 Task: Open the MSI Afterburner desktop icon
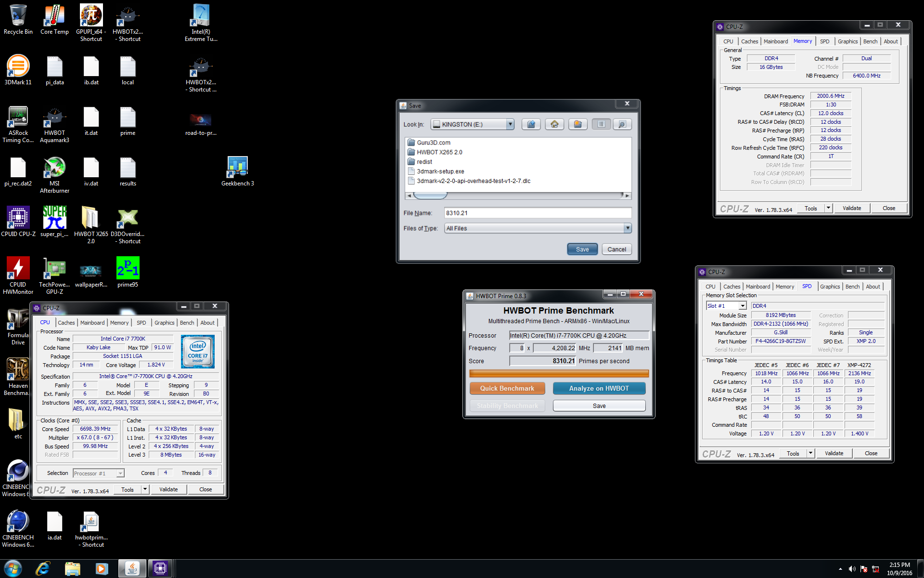(54, 174)
